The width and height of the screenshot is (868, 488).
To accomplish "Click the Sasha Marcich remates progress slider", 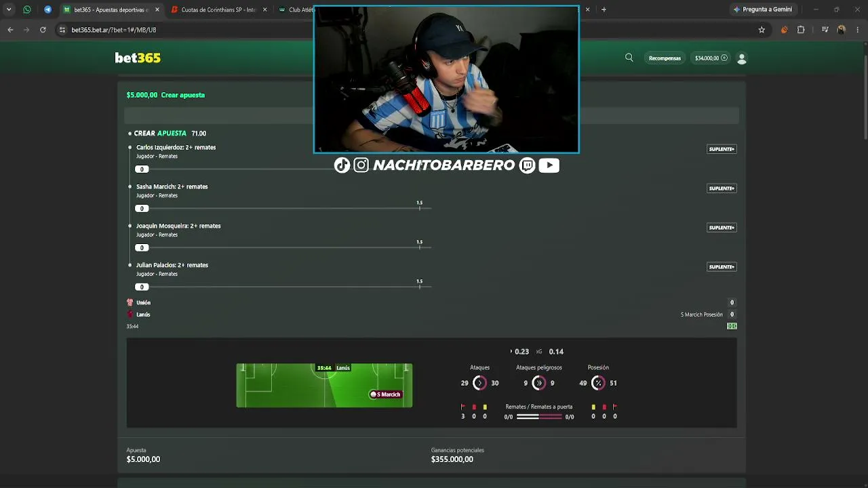I will click(283, 208).
